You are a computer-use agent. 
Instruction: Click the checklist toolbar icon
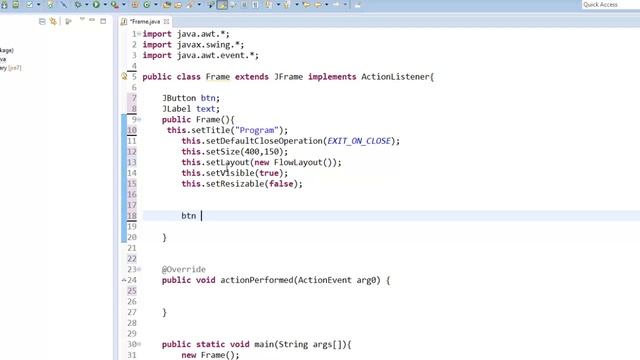tap(29, 4)
